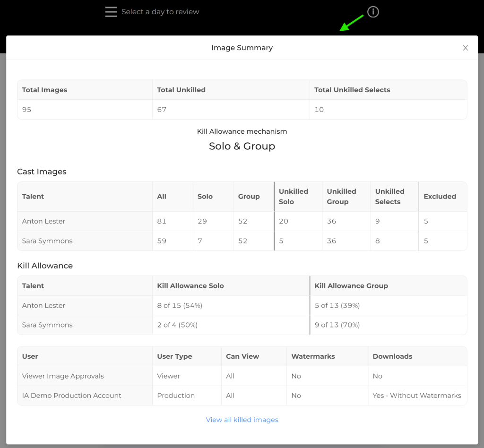
Task: Click the 'Select a day to review' label
Action: click(160, 12)
